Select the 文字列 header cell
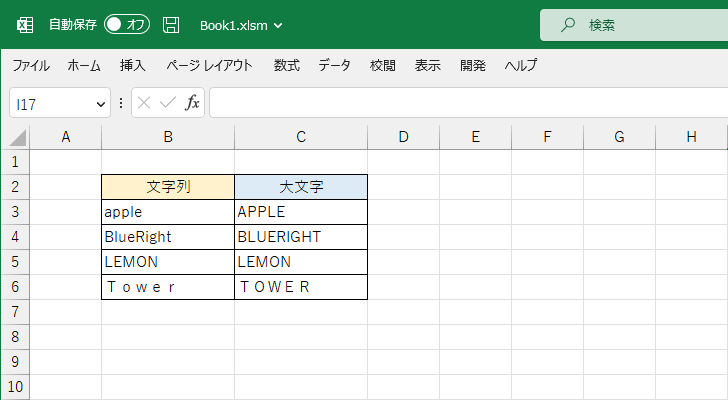 tap(168, 187)
